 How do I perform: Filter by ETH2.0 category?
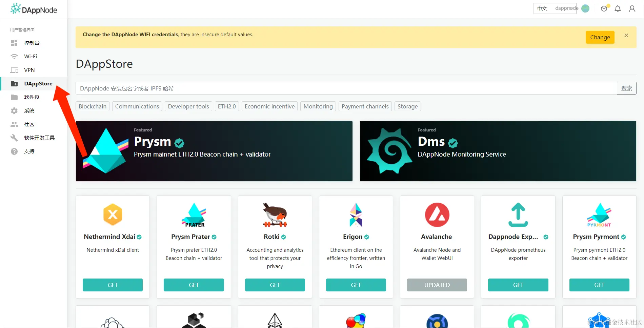point(227,106)
